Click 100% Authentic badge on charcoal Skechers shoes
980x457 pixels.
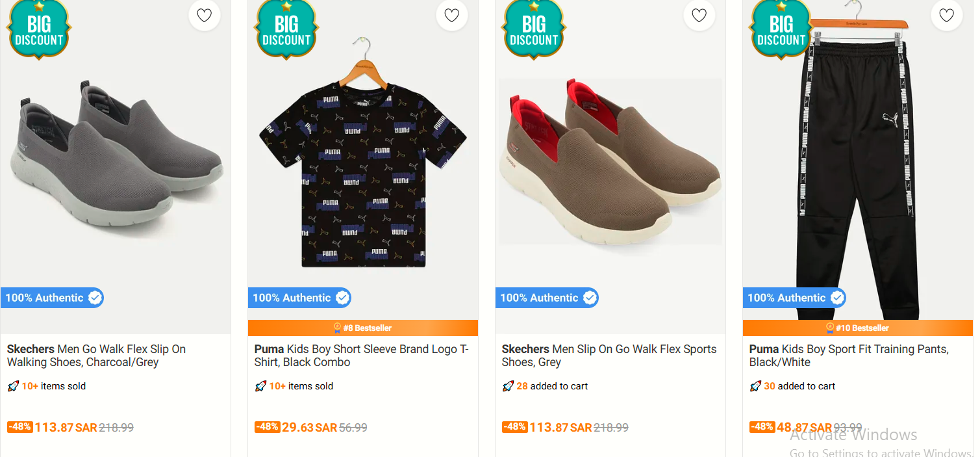(x=52, y=298)
